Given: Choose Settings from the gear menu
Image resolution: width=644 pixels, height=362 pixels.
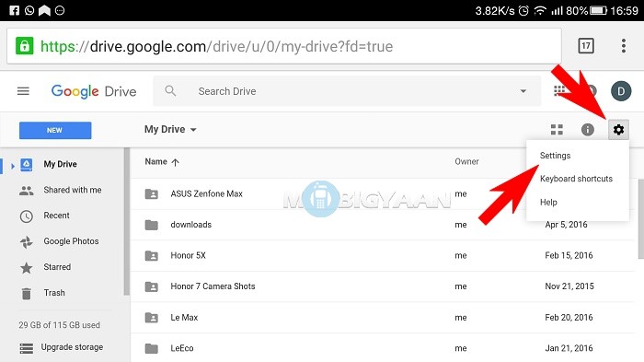Looking at the screenshot, I should point(555,156).
